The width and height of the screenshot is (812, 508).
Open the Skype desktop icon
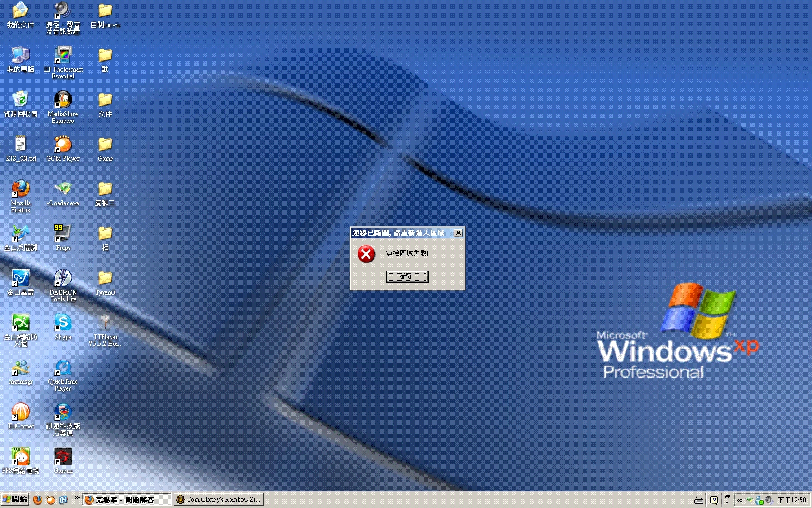63,323
